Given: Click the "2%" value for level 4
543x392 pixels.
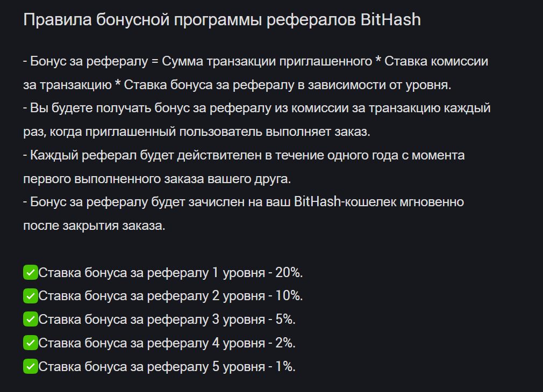Looking at the screenshot, I should coord(285,343).
